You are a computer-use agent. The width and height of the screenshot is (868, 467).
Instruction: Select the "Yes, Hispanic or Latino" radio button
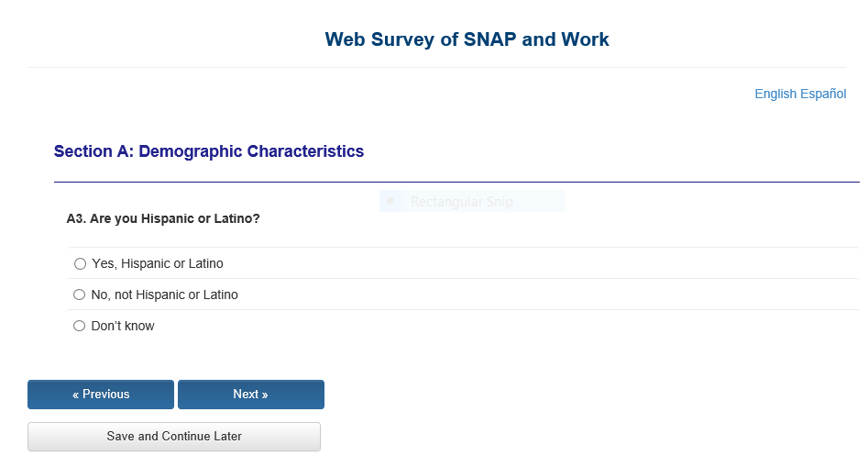[x=80, y=264]
